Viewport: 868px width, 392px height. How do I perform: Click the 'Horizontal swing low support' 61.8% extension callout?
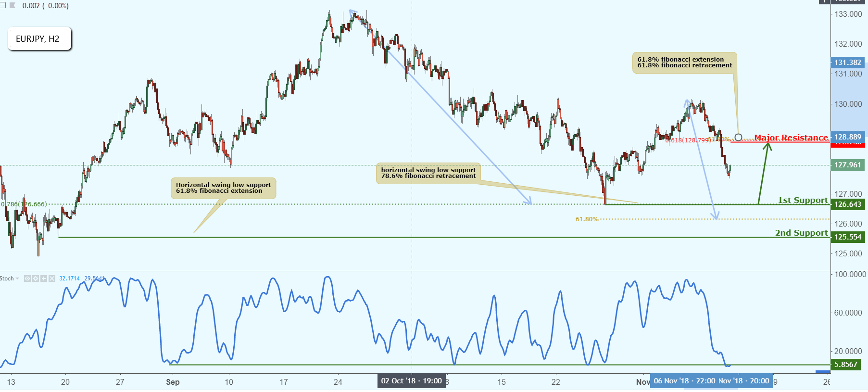tap(223, 188)
